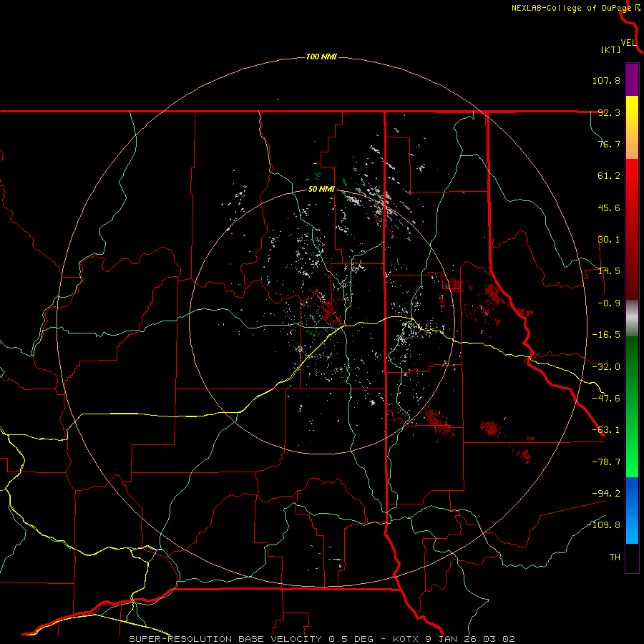Image resolution: width=644 pixels, height=644 pixels.
Task: Click the 50 NMI range ring label
Action: (321, 189)
